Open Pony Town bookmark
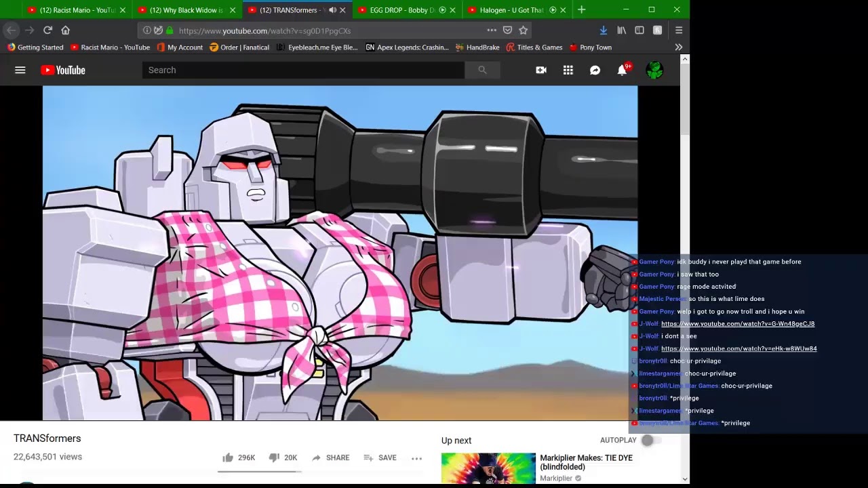The height and width of the screenshot is (488, 868). tap(591, 47)
